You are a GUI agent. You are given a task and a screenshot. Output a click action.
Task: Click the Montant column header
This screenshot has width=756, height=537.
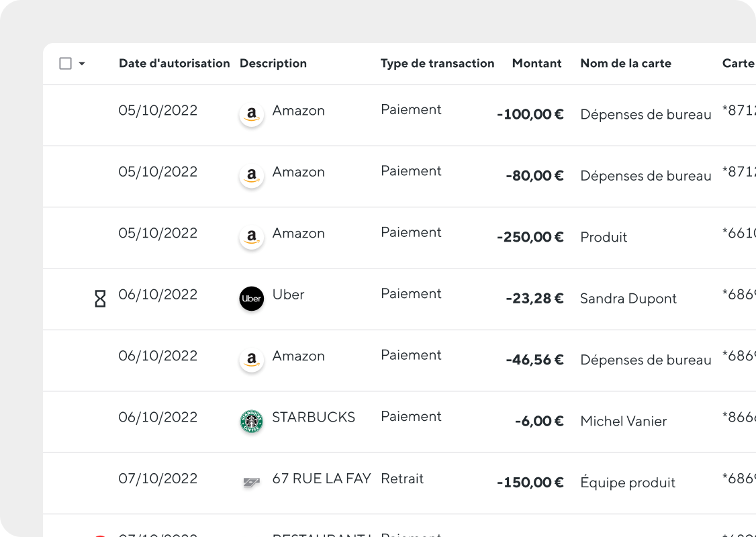[536, 63]
